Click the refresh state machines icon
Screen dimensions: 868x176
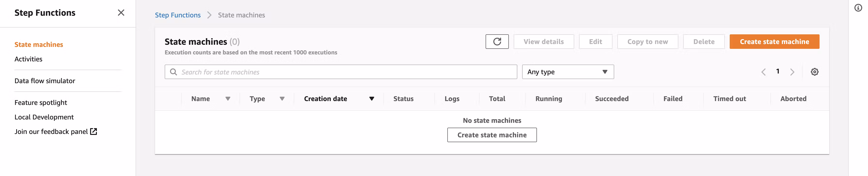[497, 42]
